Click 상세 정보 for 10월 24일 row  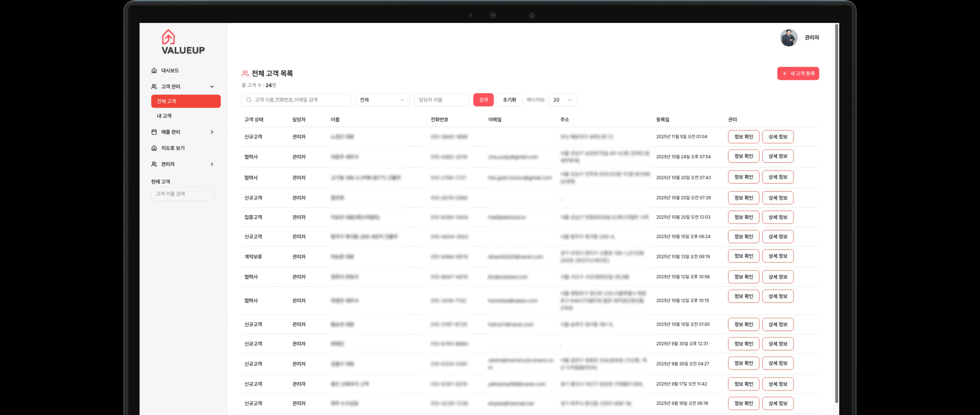(778, 156)
